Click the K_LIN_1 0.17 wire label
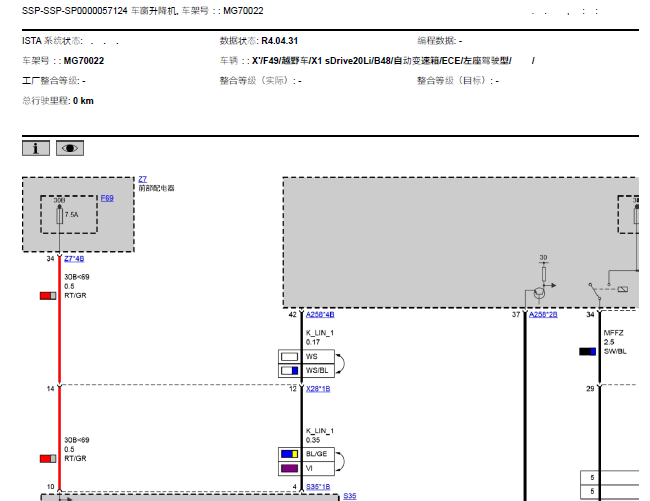 tap(320, 337)
